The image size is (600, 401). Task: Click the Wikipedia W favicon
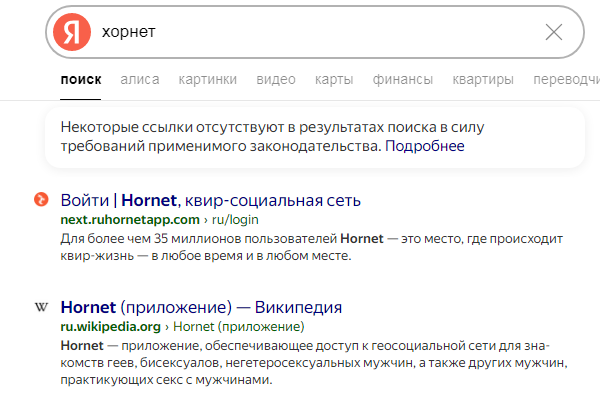point(41,307)
